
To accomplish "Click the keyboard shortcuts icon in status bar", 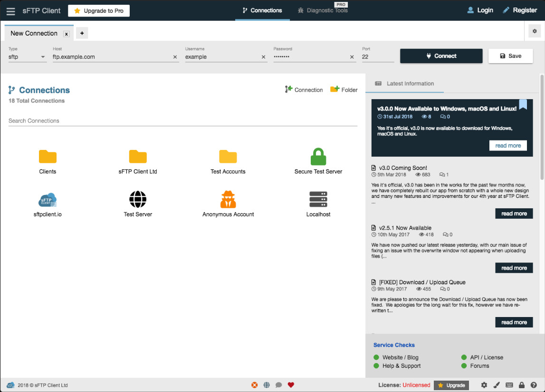I will click(509, 385).
